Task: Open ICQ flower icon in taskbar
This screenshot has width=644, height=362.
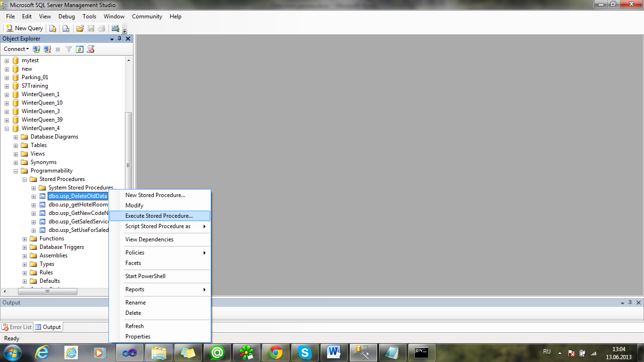Action: click(x=247, y=352)
